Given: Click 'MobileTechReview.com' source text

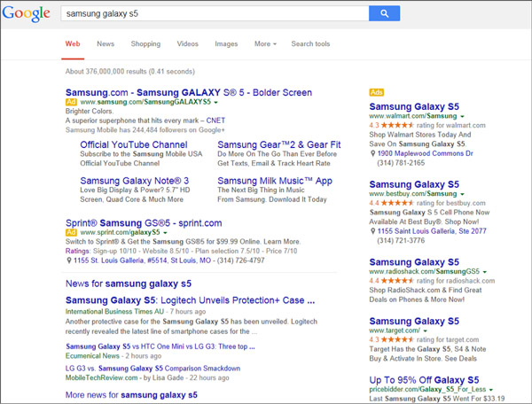Looking at the screenshot, I should 101,378.
